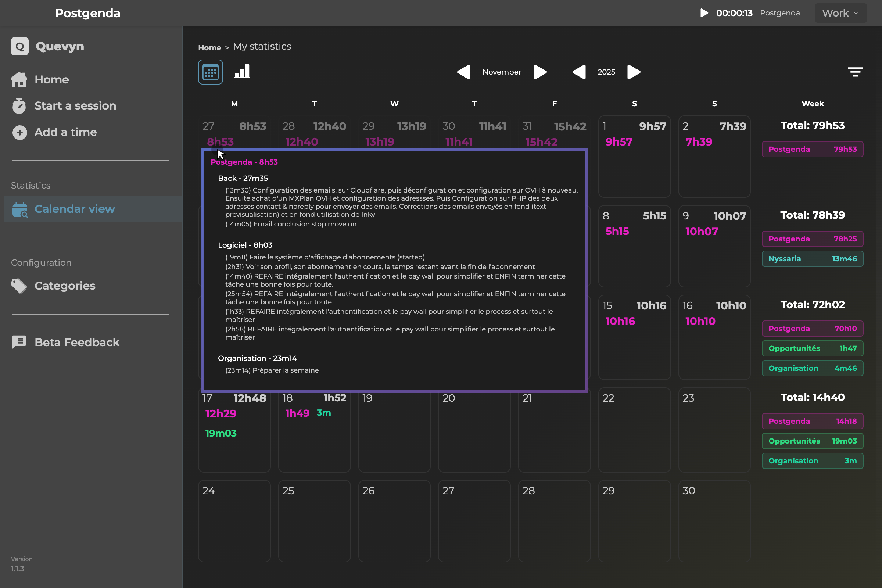Open Beta Feedback in the sidebar
This screenshot has width=882, height=588.
coord(66,342)
